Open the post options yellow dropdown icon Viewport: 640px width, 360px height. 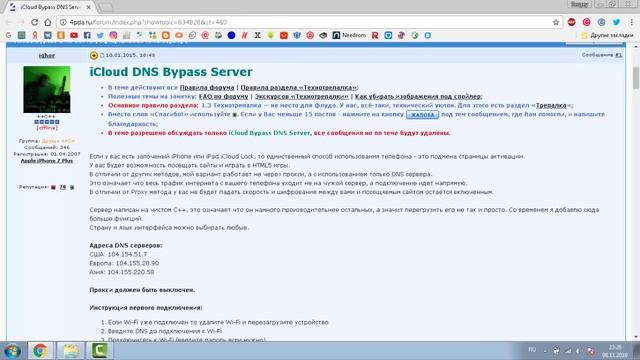click(94, 55)
